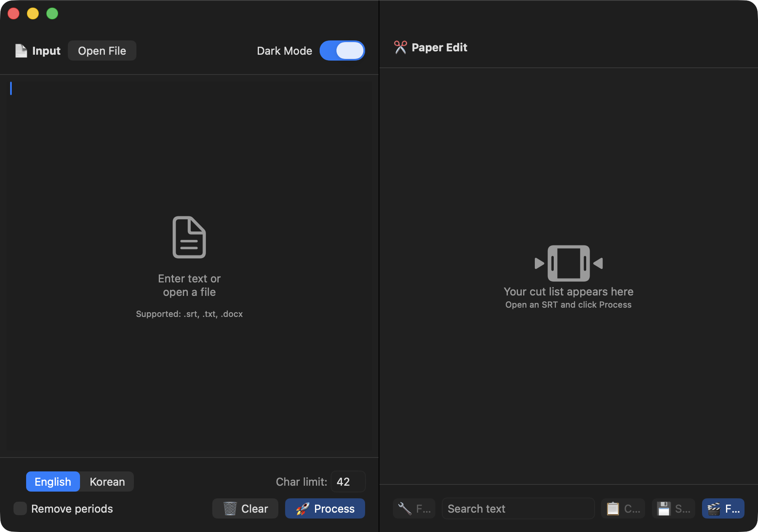The height and width of the screenshot is (532, 758).
Task: Minimize the window with the yellow button
Action: coord(33,13)
